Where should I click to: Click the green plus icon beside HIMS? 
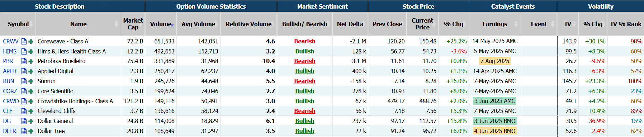click(31, 52)
